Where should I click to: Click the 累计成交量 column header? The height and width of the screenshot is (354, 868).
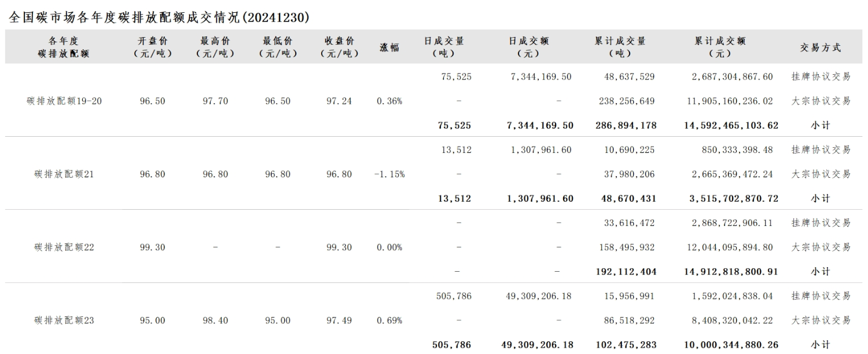click(x=620, y=47)
